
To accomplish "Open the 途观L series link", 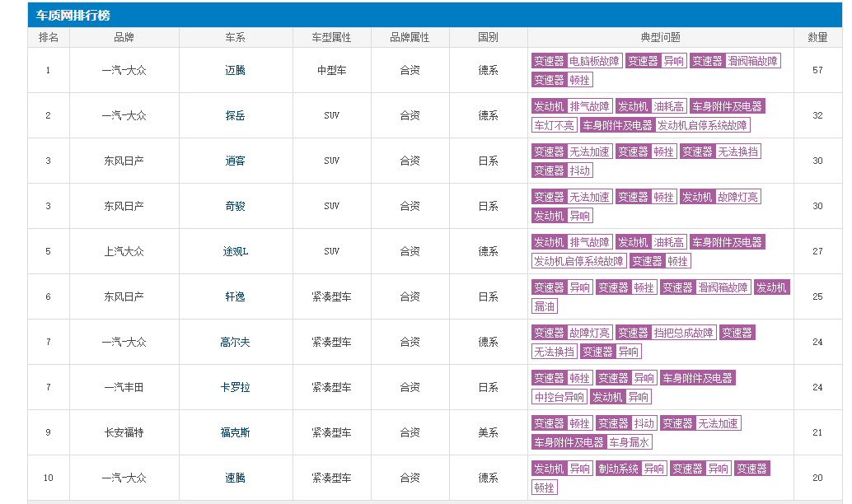I will [235, 251].
